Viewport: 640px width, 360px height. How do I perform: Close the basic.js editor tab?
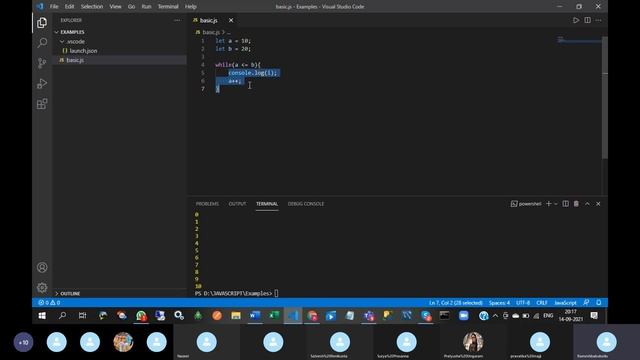click(231, 20)
